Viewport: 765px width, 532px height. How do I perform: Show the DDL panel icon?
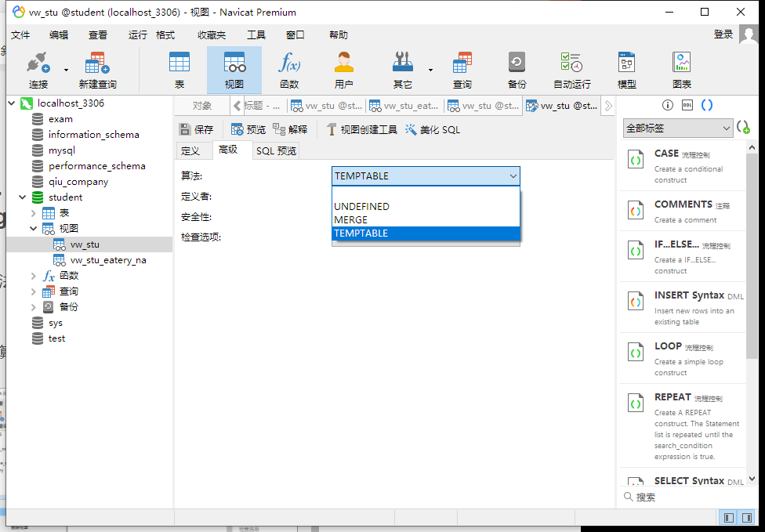(x=687, y=105)
